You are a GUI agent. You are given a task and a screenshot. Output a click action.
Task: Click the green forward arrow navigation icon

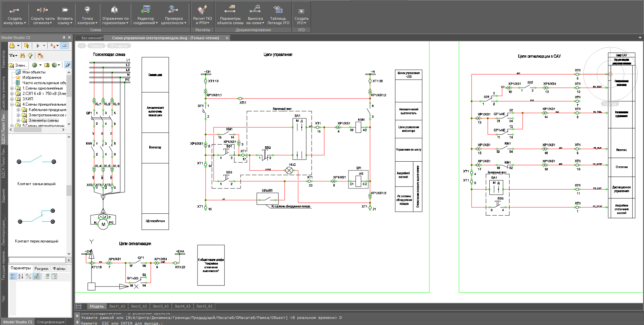tap(54, 65)
